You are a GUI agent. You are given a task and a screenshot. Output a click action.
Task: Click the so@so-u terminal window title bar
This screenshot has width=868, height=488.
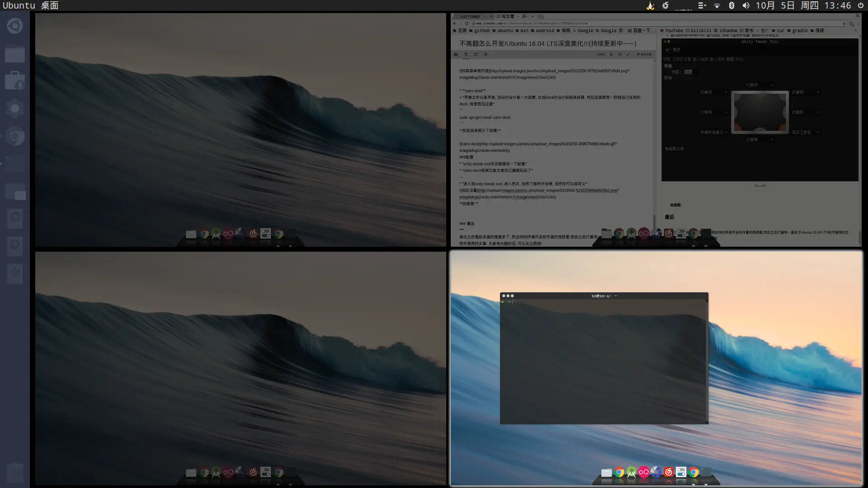(x=604, y=296)
